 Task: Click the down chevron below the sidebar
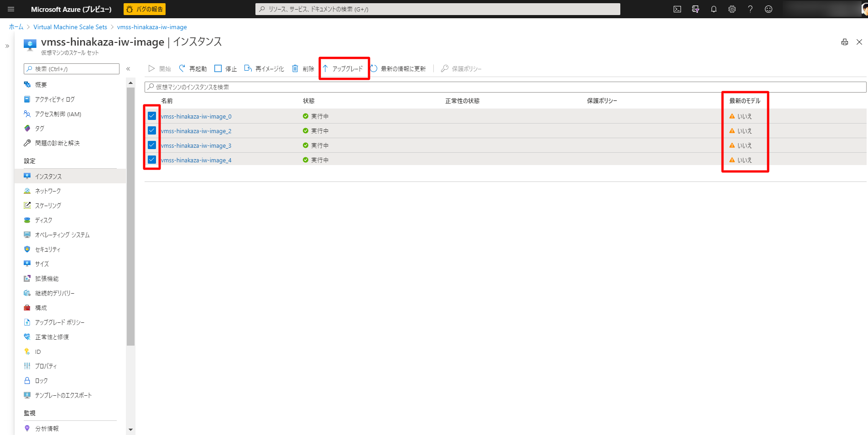click(130, 430)
